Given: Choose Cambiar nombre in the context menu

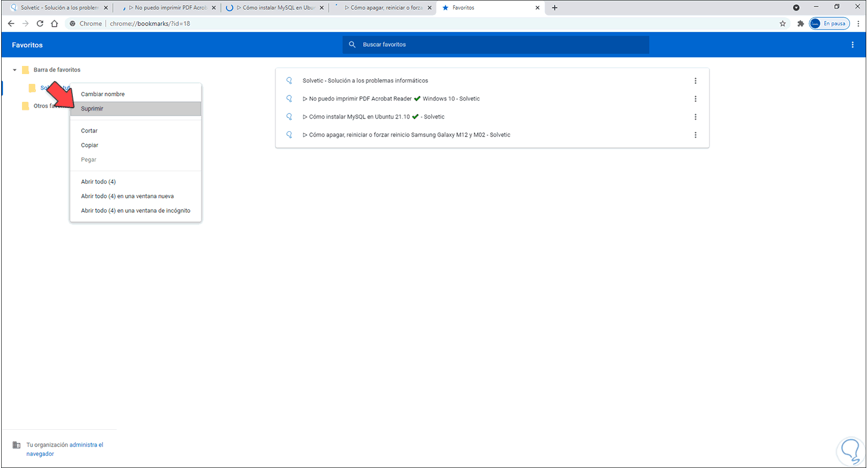Looking at the screenshot, I should [x=135, y=94].
